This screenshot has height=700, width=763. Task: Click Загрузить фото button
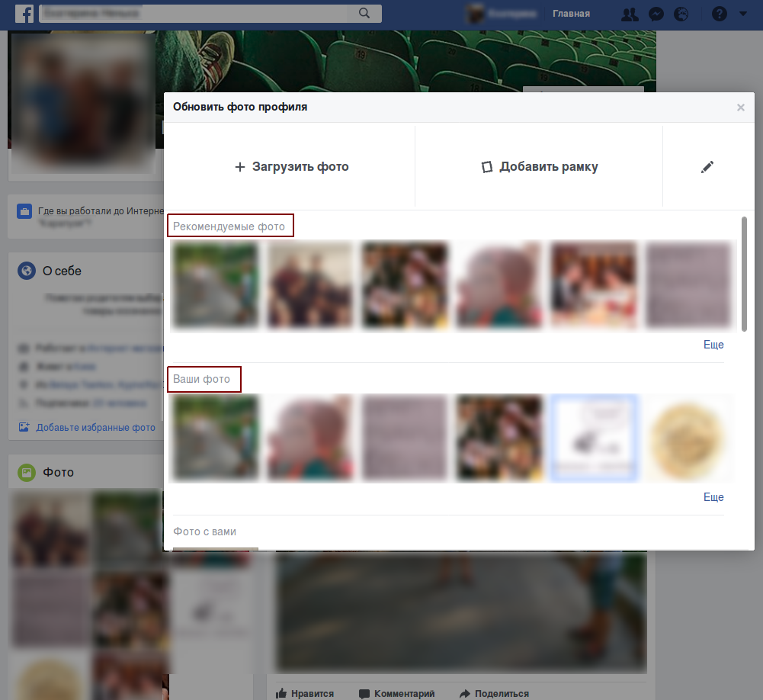pyautogui.click(x=291, y=167)
